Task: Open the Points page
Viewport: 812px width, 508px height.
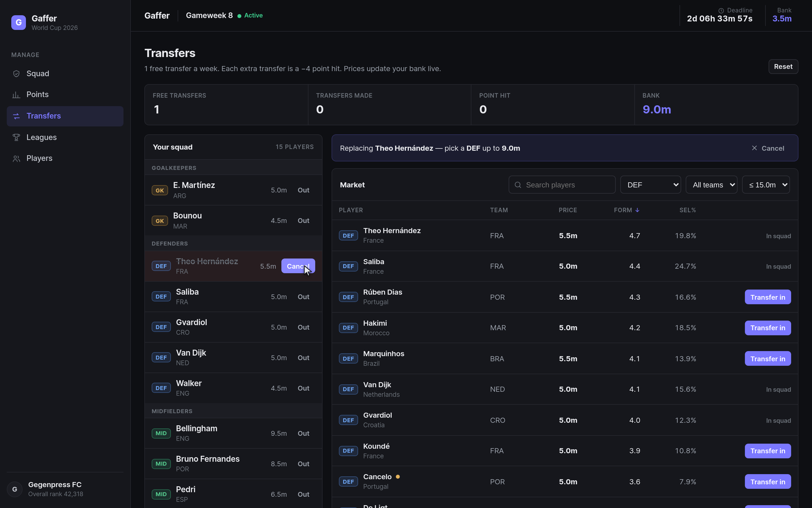Action: coord(65,95)
